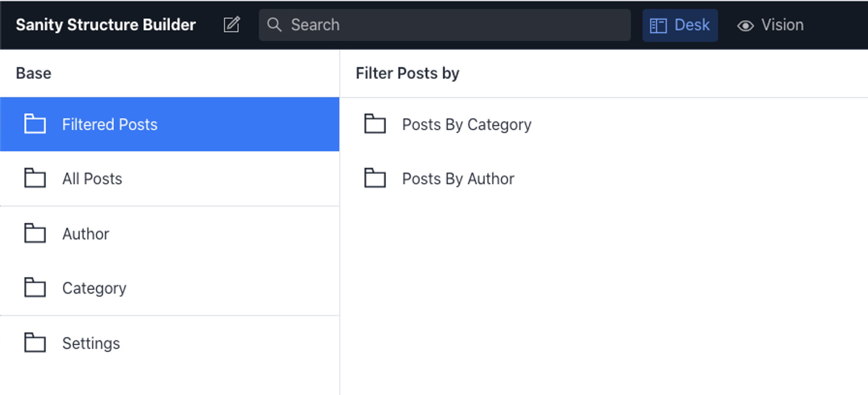Click Sanity Structure Builder title link

106,25
